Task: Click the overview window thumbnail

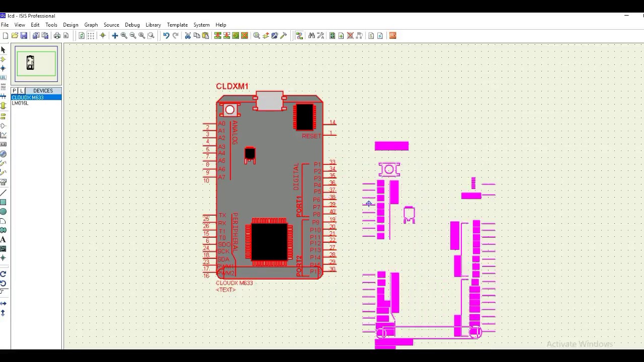Action: 36,64
